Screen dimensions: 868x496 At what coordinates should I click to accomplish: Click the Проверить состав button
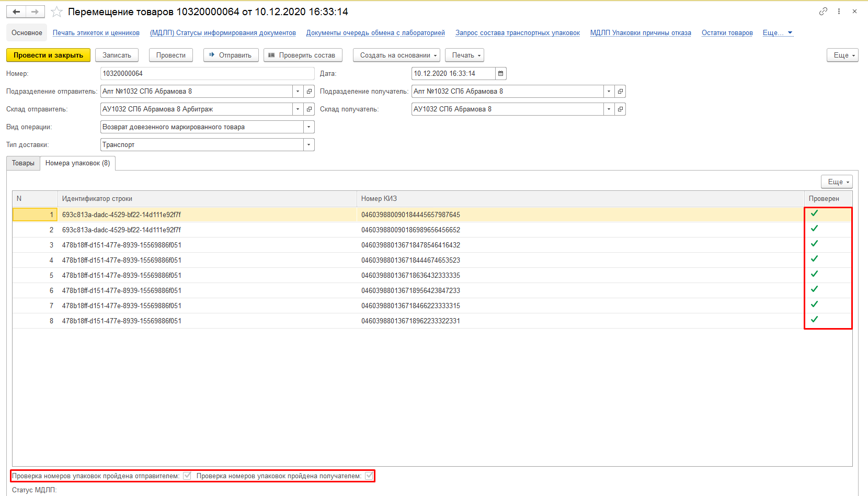303,55
